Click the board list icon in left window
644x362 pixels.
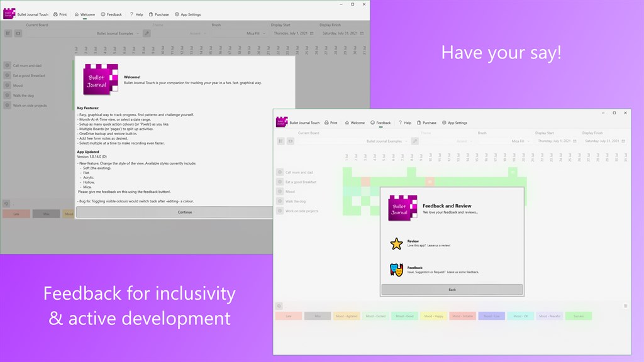pos(8,33)
